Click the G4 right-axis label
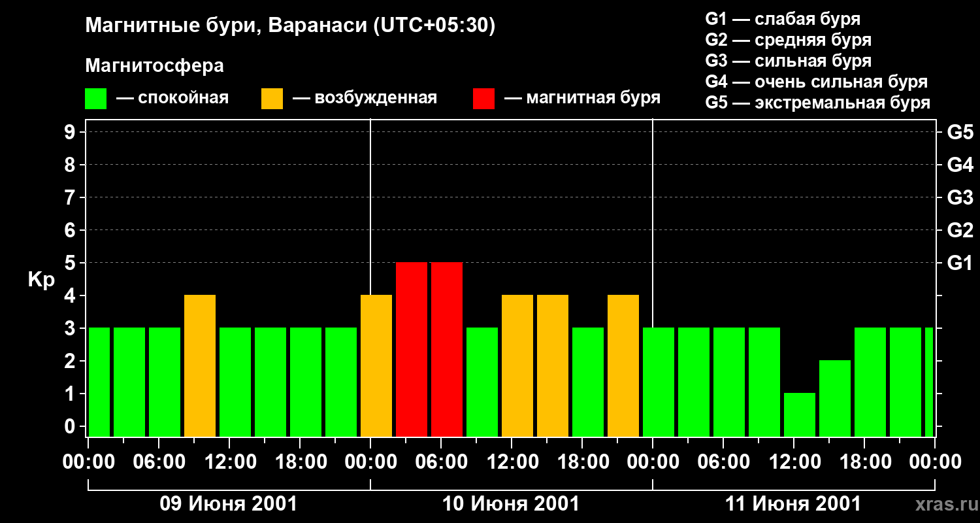The width and height of the screenshot is (980, 523). (x=960, y=165)
